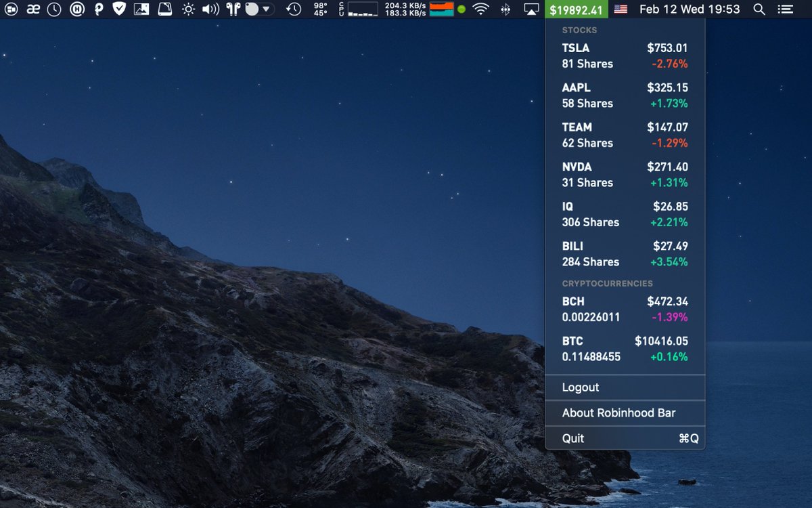The height and width of the screenshot is (508, 812).
Task: Select the IQ stock entry
Action: [625, 214]
